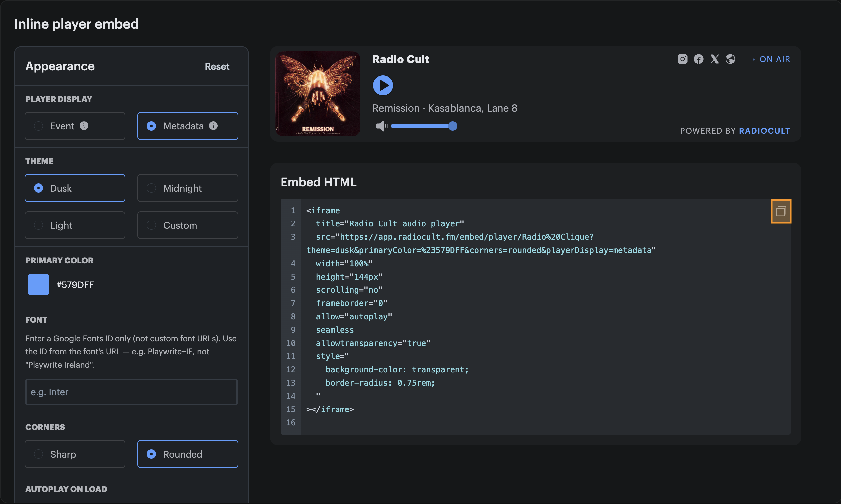Open the X social icon in player
This screenshot has height=504, width=841.
click(x=714, y=59)
